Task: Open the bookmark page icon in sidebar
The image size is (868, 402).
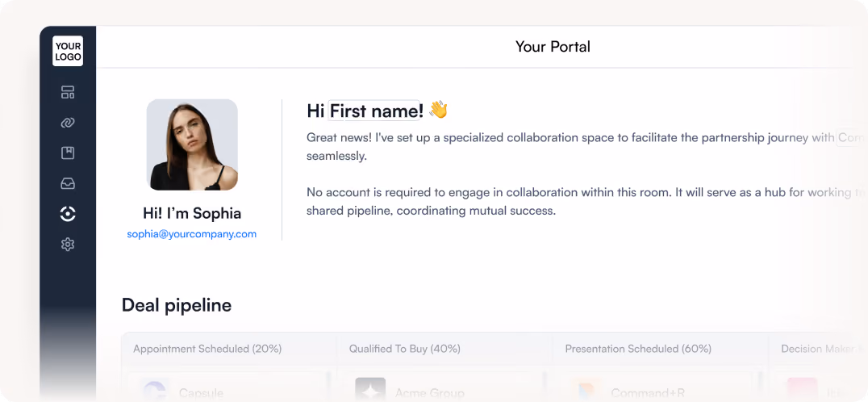Action: [68, 153]
